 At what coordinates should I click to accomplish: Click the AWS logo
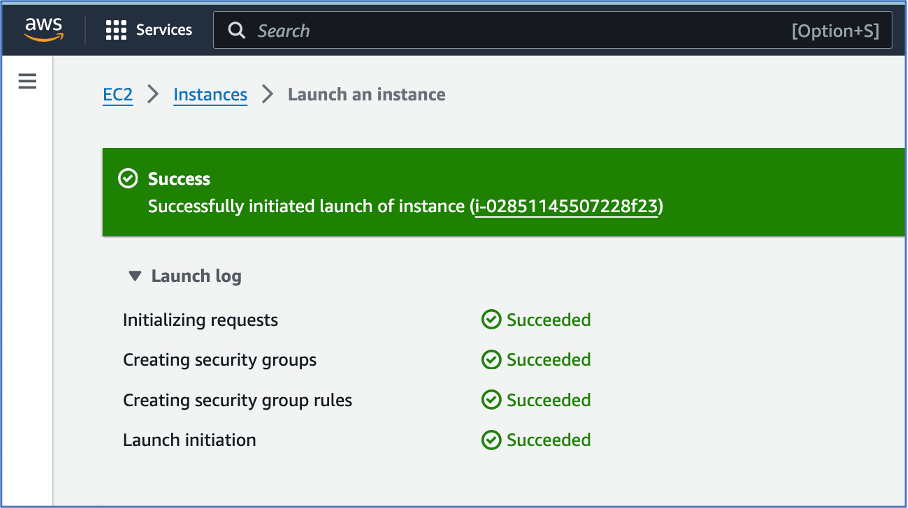point(44,30)
